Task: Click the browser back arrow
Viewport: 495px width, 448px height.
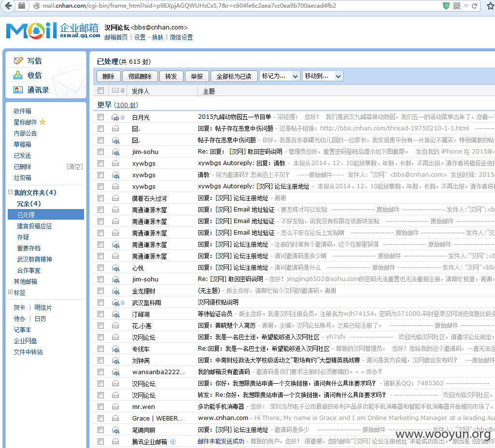Action: (9, 6)
